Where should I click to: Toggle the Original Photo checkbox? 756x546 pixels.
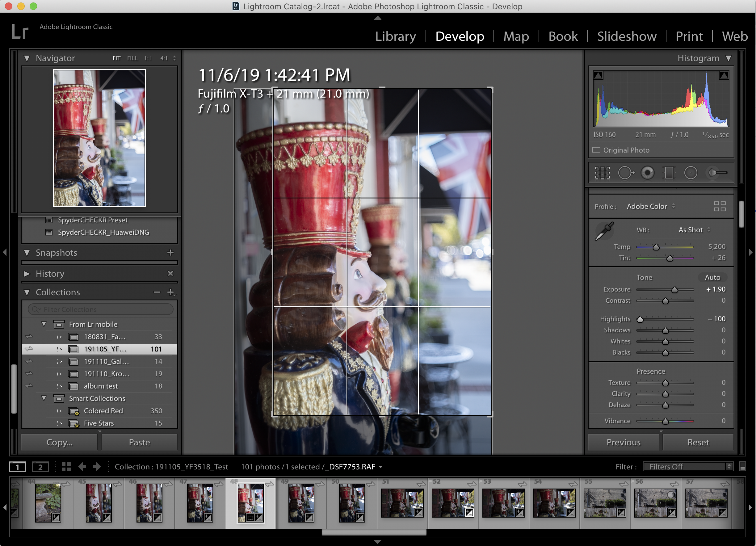click(598, 149)
